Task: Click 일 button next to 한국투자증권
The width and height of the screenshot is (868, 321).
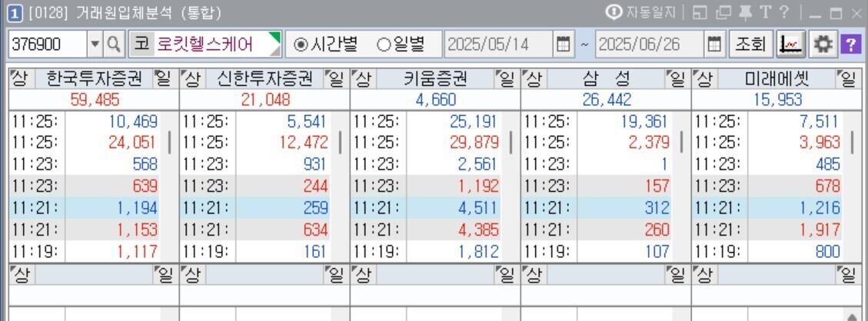Action: pyautogui.click(x=165, y=80)
